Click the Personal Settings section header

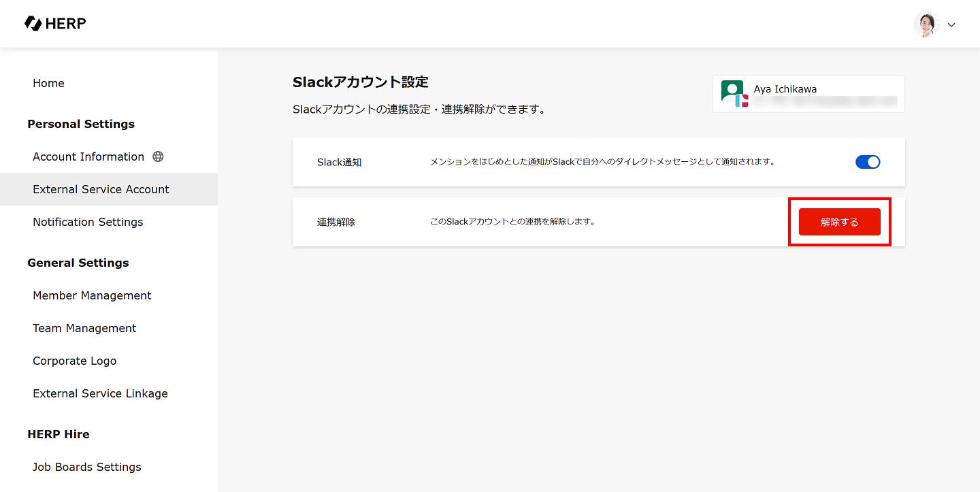(x=81, y=124)
